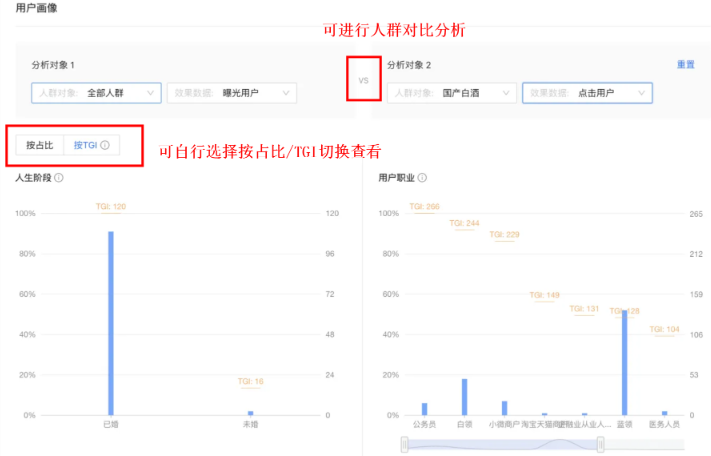
Task: Click the 已婚 axis label
Action: tap(111, 425)
